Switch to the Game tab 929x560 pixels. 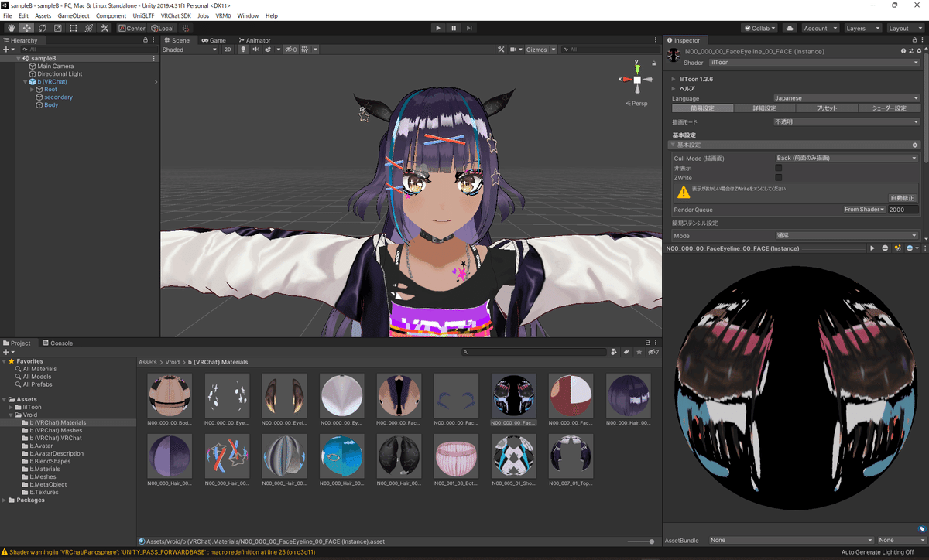click(214, 40)
